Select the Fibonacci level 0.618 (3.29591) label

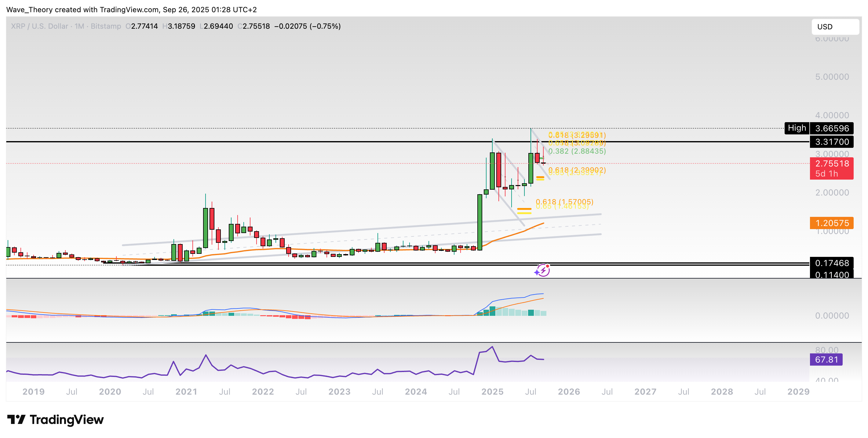(578, 135)
